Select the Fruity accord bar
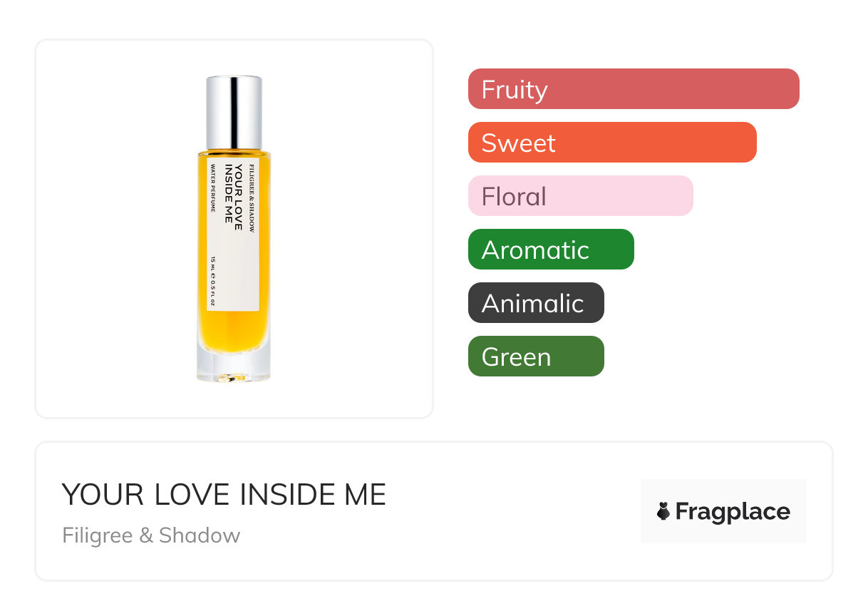The width and height of the screenshot is (868, 616). point(634,89)
